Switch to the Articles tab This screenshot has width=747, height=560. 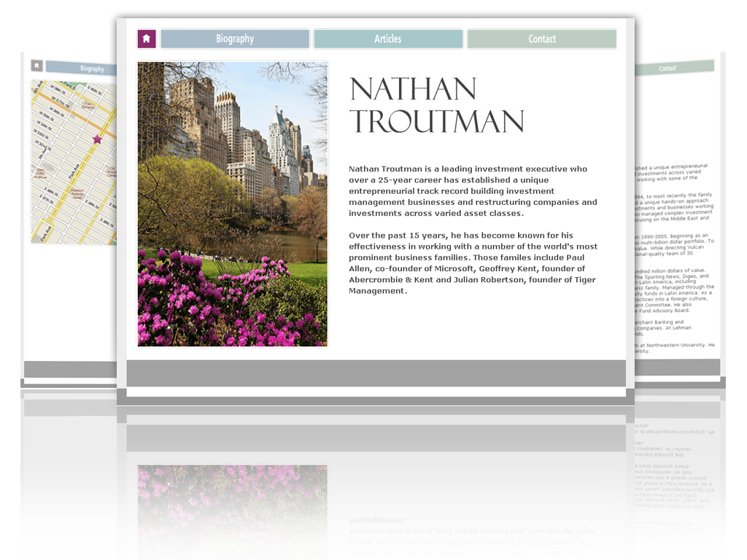pyautogui.click(x=388, y=39)
